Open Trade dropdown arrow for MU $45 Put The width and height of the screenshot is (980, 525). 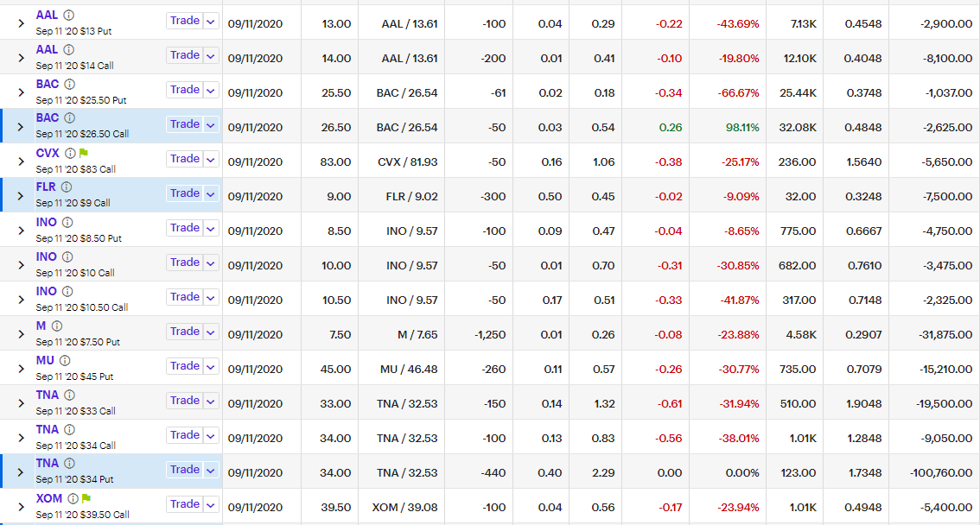211,366
